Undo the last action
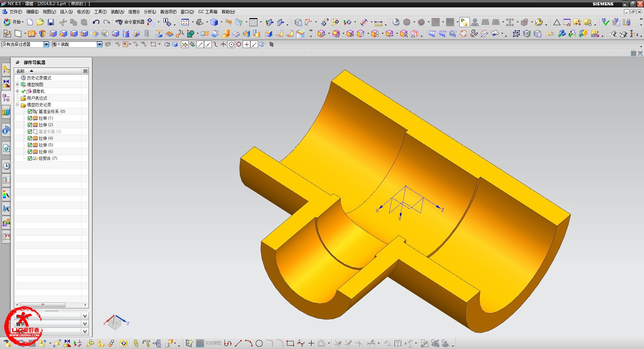 click(96, 22)
